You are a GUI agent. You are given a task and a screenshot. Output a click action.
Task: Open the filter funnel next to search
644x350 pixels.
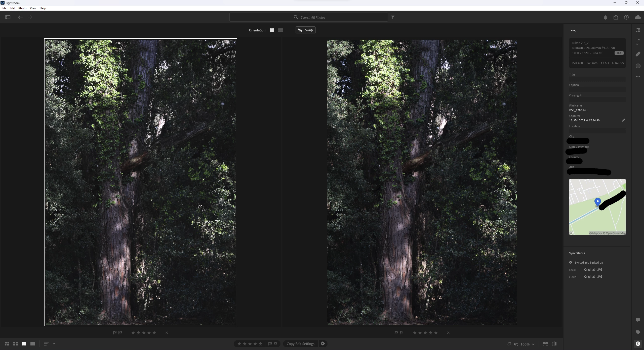(393, 17)
